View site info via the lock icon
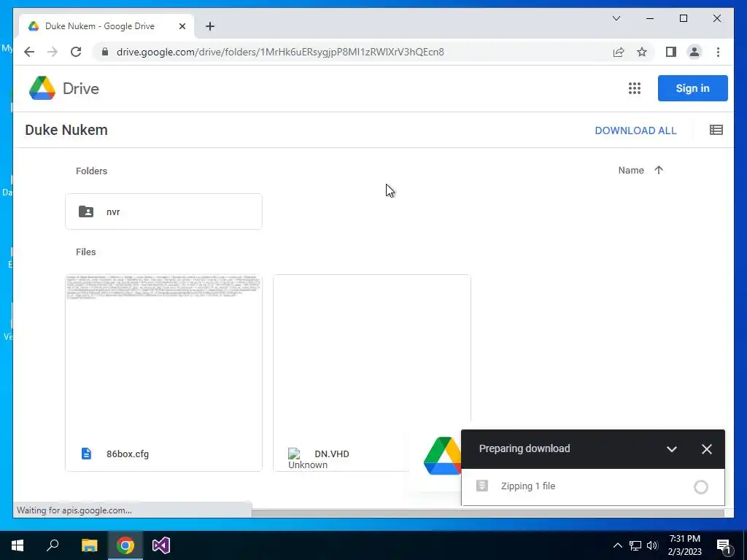 coord(105,52)
